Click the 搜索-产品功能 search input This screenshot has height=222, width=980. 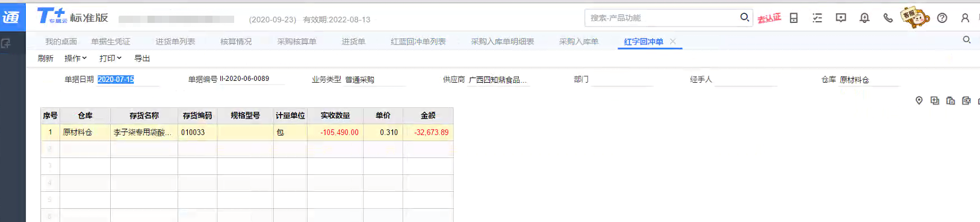pyautogui.click(x=662, y=18)
